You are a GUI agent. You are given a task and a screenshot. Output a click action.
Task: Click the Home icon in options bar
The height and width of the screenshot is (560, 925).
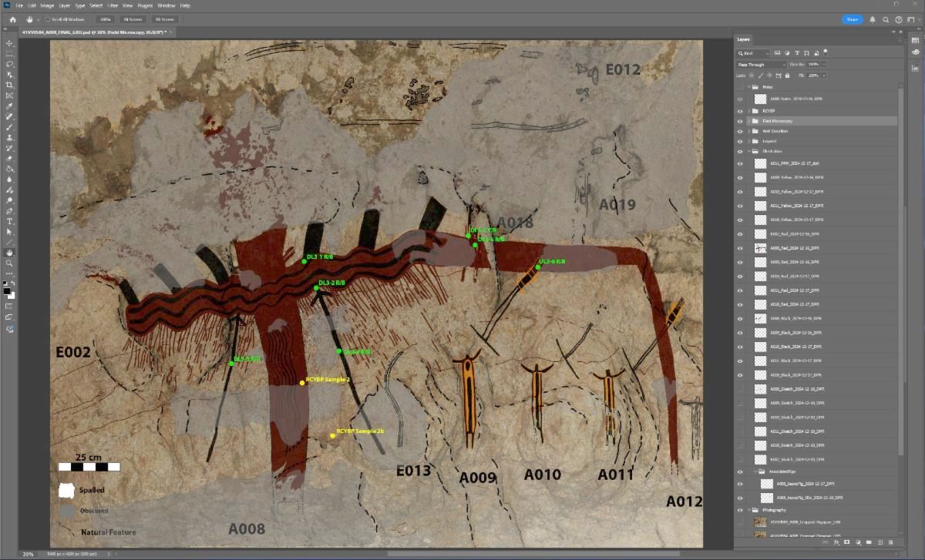tap(13, 19)
